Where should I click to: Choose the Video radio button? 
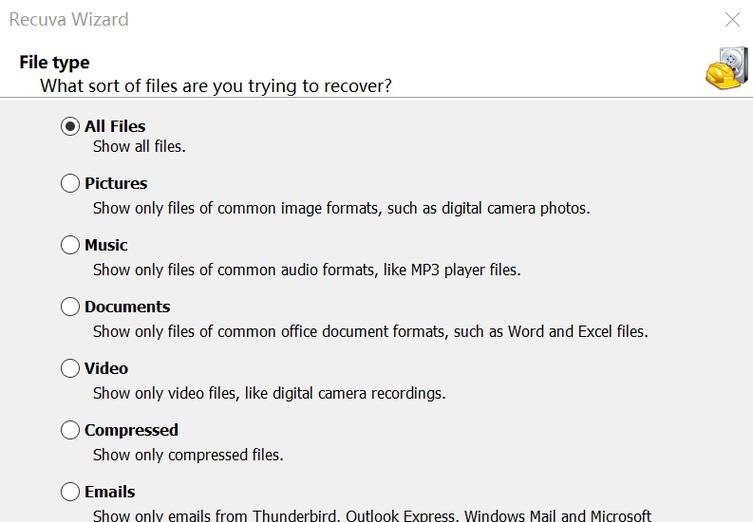click(70, 368)
